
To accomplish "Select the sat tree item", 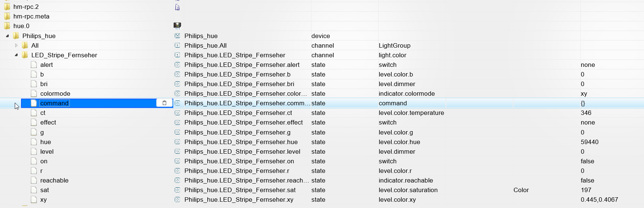I will (x=45, y=190).
